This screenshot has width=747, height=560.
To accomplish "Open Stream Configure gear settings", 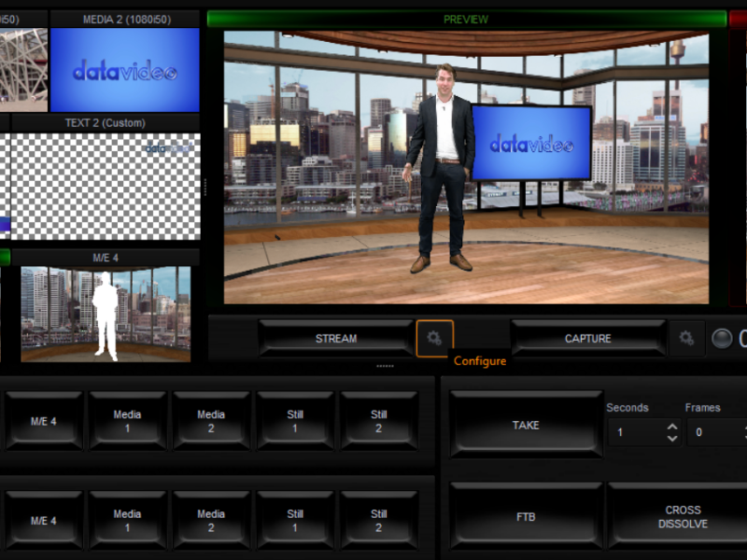I will (434, 339).
